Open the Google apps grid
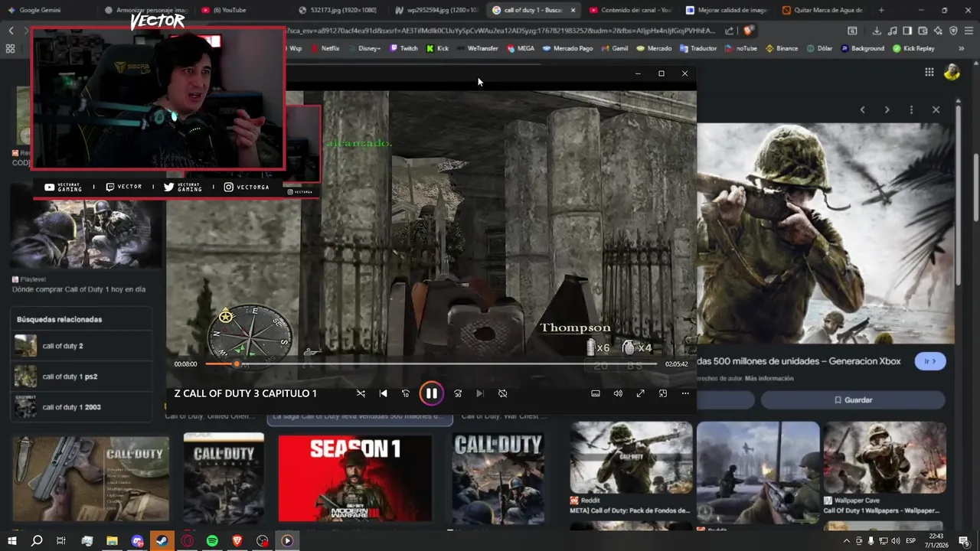Screen dimensions: 980x551 (x=929, y=72)
